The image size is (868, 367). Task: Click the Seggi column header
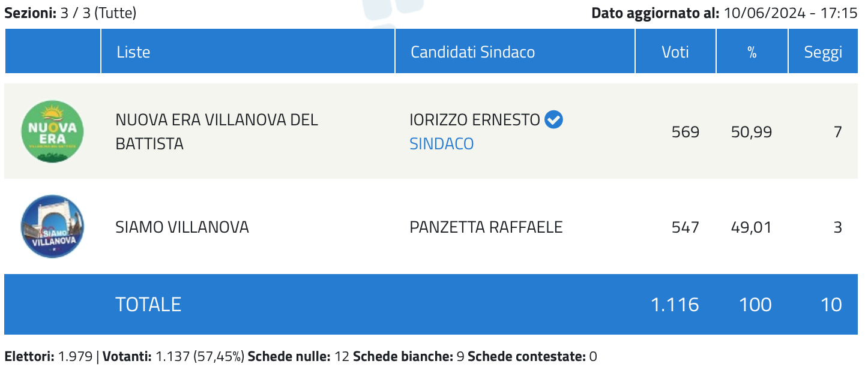[x=823, y=52]
